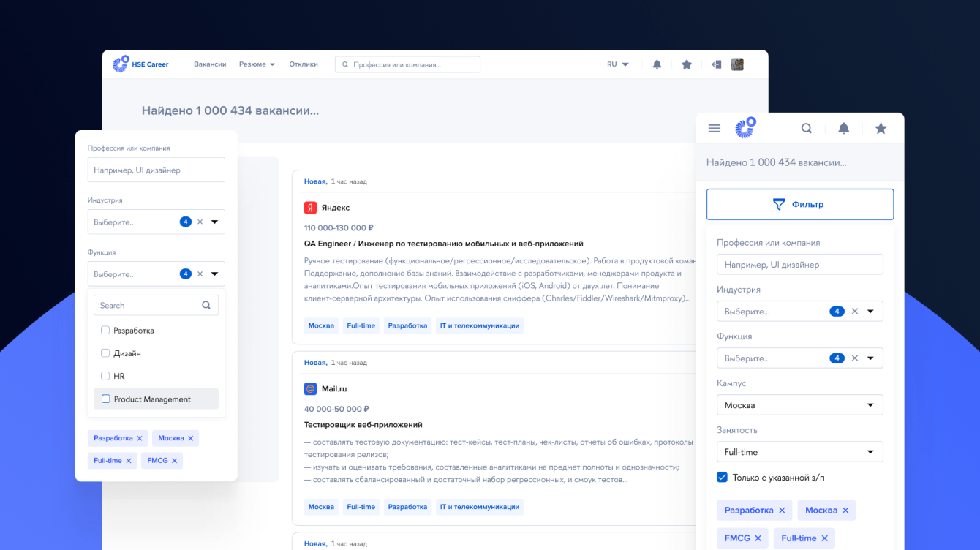
Task: Remove the Разработка chip in the mobile panel
Action: click(782, 511)
